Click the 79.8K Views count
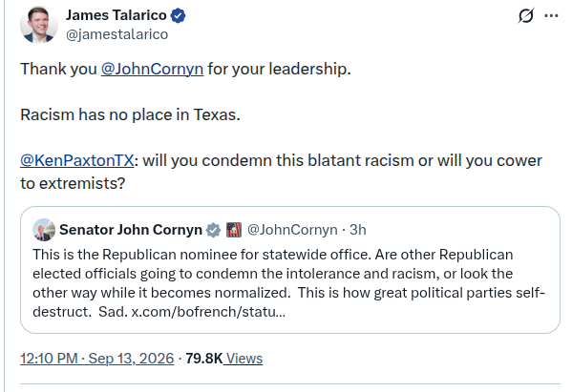The height and width of the screenshot is (392, 572). click(x=224, y=359)
